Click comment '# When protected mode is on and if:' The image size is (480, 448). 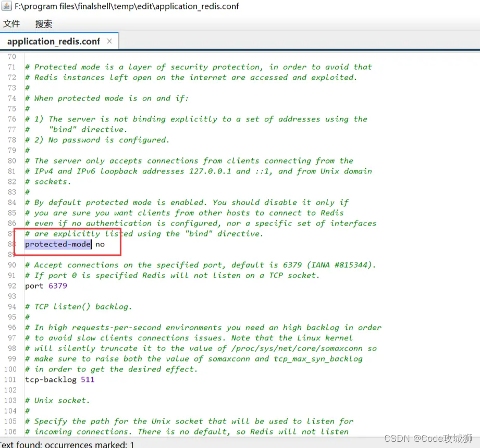point(107,98)
